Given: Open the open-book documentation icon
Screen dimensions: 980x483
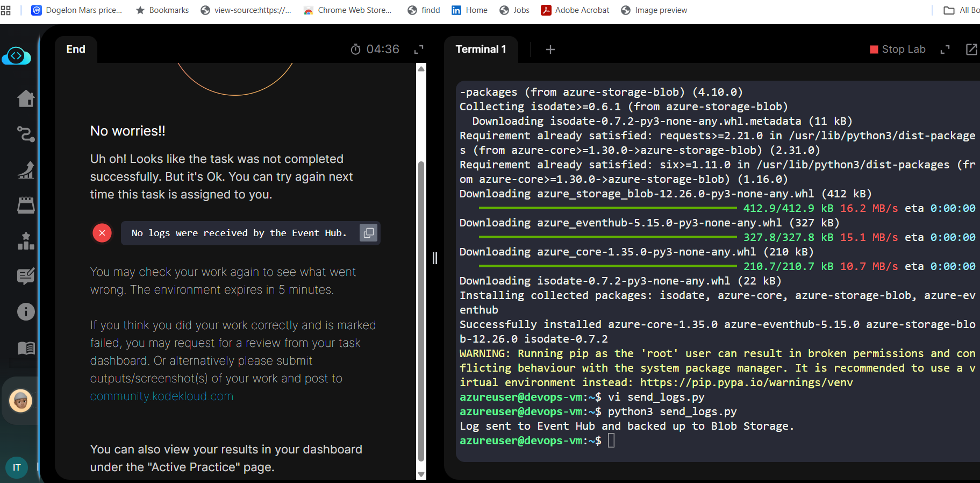Looking at the screenshot, I should coord(25,348).
